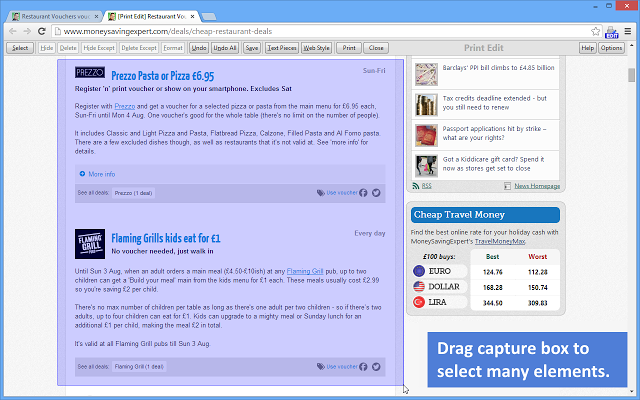Open the Chrome menu hamburger icon
Image resolution: width=640 pixels, height=400 pixels.
coord(628,31)
